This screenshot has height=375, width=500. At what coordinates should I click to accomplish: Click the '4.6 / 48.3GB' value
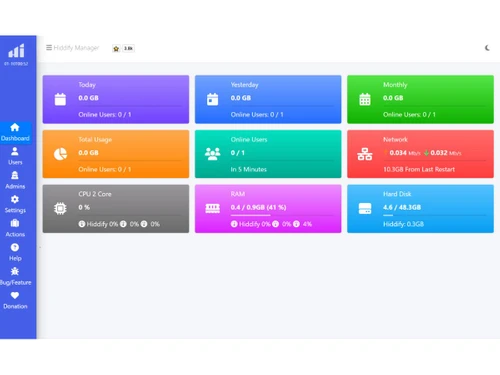[402, 207]
